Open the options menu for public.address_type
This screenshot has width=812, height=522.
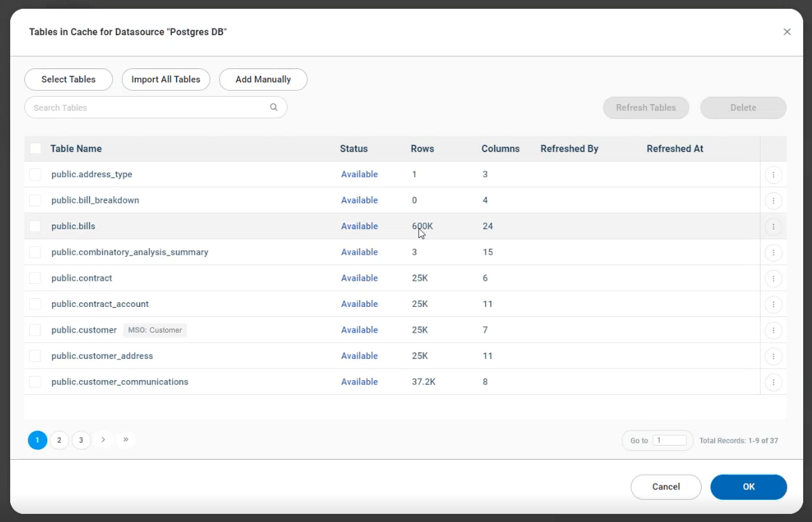(x=773, y=175)
